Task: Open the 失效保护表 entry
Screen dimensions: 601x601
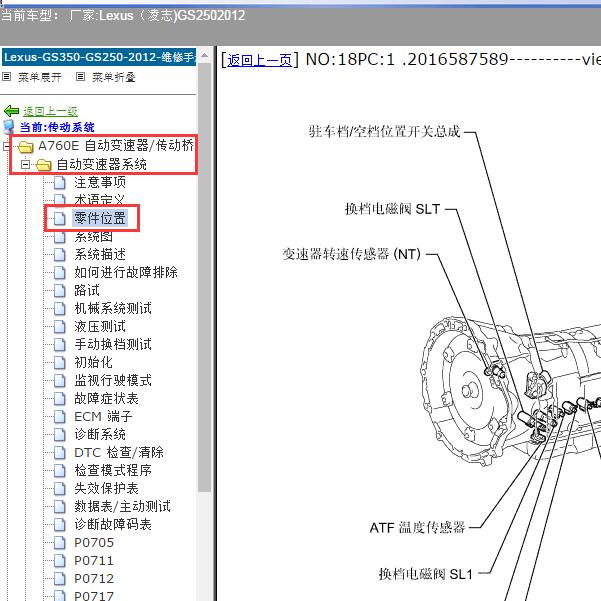Action: pyautogui.click(x=107, y=489)
